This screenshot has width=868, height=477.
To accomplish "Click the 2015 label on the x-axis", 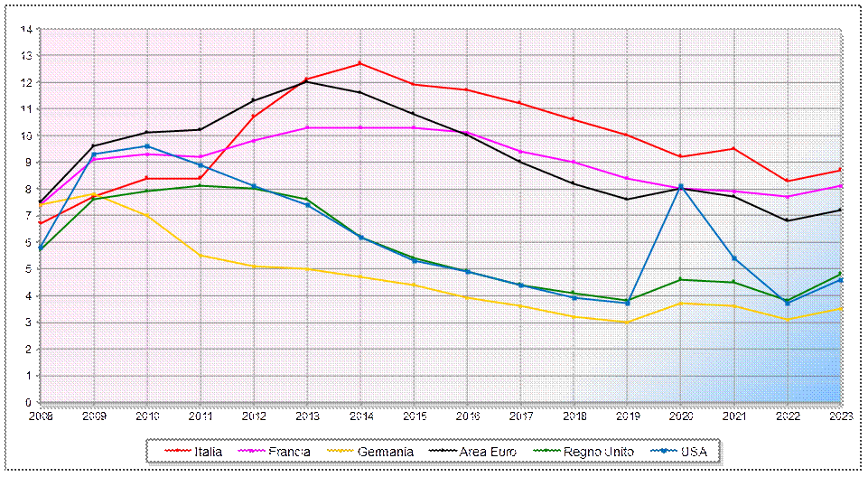I will coord(414,416).
